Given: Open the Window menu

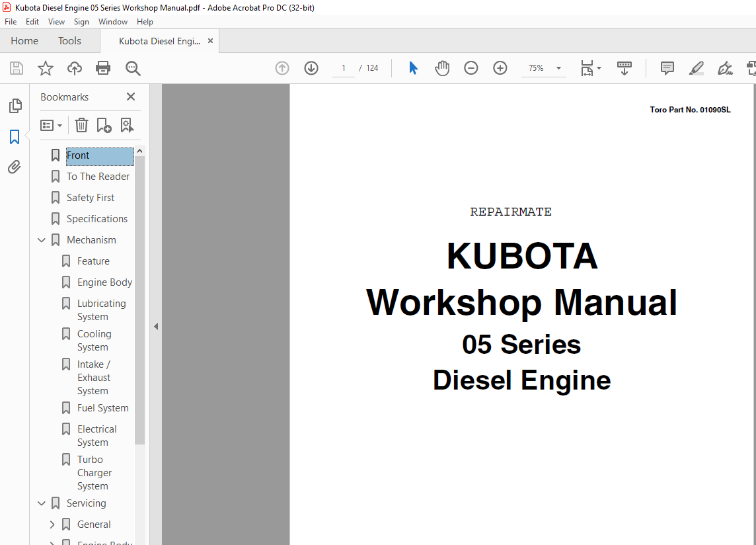Looking at the screenshot, I should tap(113, 22).
